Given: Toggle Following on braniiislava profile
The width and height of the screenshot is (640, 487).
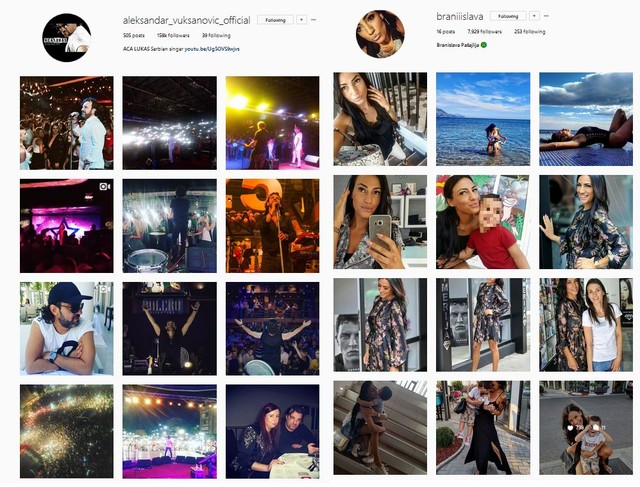Looking at the screenshot, I should (x=508, y=16).
